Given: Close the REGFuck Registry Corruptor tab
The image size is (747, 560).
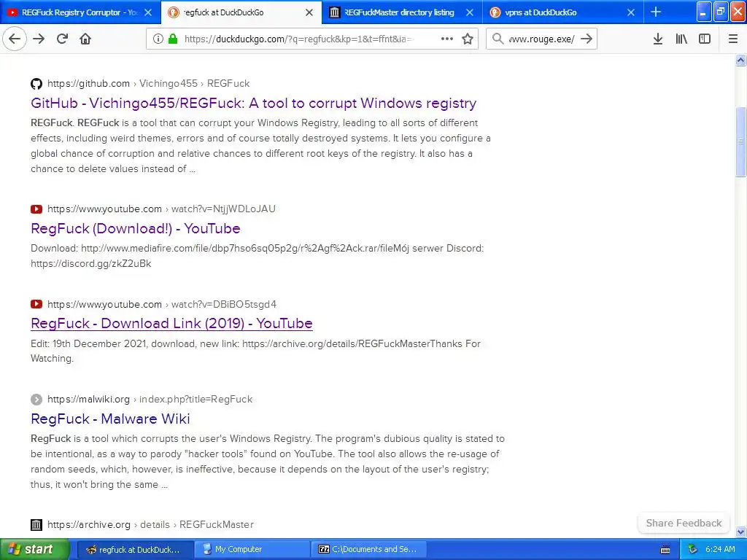Looking at the screenshot, I should [148, 12].
